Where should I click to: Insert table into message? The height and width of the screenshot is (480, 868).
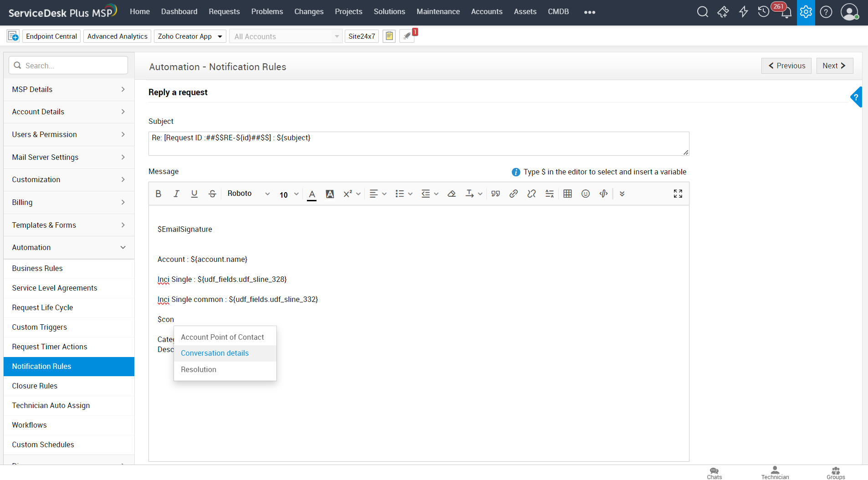tap(567, 194)
